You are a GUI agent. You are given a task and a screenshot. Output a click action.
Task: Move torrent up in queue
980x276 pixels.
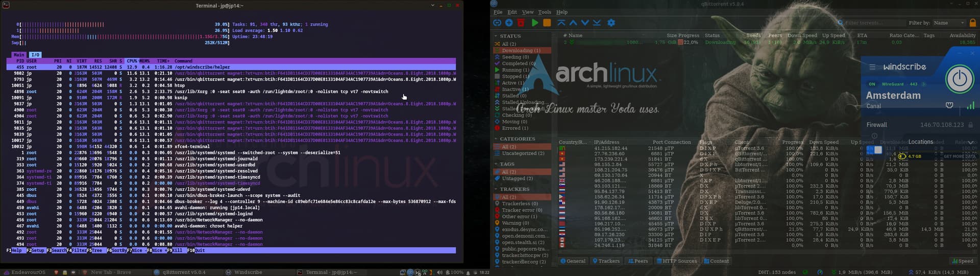click(573, 23)
